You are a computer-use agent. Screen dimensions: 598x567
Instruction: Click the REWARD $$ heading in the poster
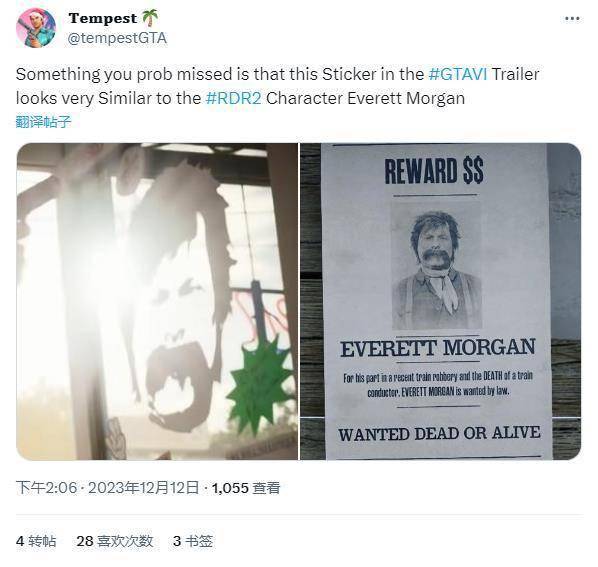point(434,170)
